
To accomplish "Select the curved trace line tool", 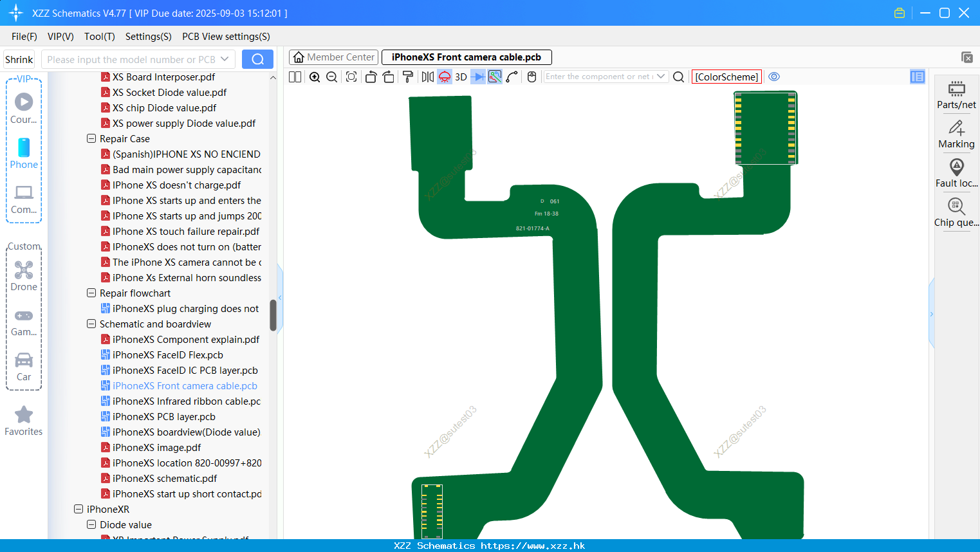I will pyautogui.click(x=512, y=77).
